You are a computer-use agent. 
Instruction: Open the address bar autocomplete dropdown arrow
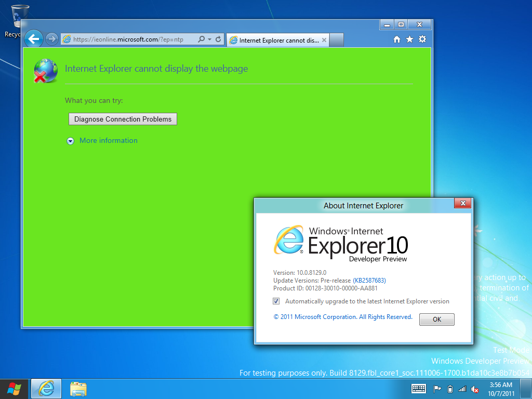209,39
